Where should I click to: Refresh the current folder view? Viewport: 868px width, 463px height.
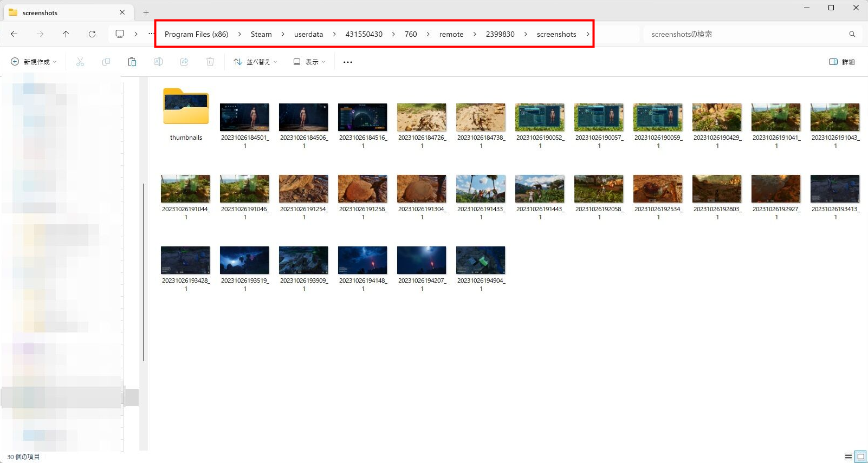pos(92,34)
